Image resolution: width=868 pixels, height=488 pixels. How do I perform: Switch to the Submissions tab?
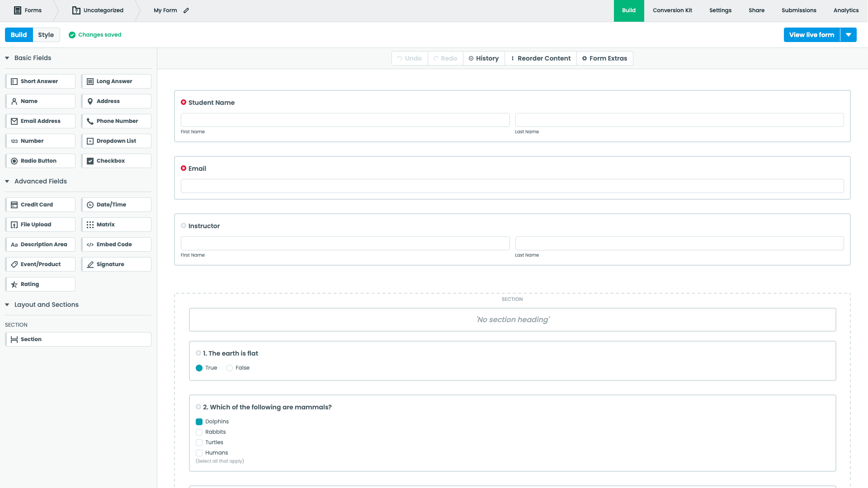799,10
